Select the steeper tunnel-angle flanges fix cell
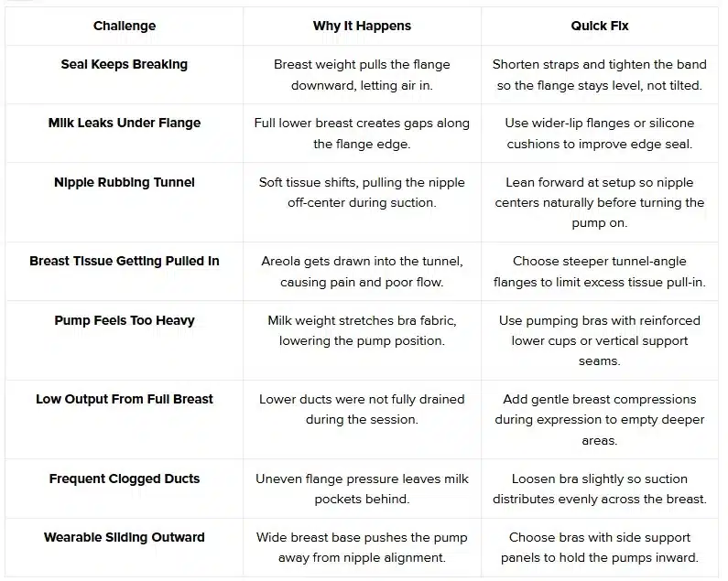This screenshot has height=581, width=728. [600, 272]
